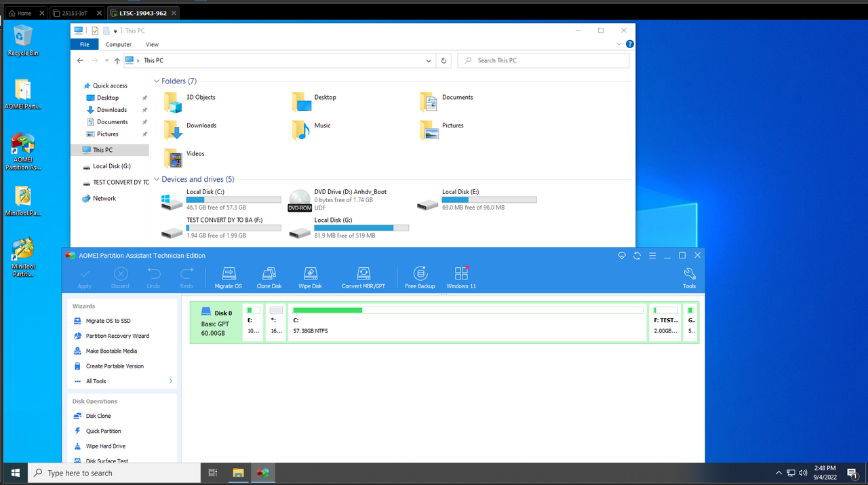The image size is (868, 485).
Task: Click the Apply checkmark icon
Action: (x=85, y=277)
